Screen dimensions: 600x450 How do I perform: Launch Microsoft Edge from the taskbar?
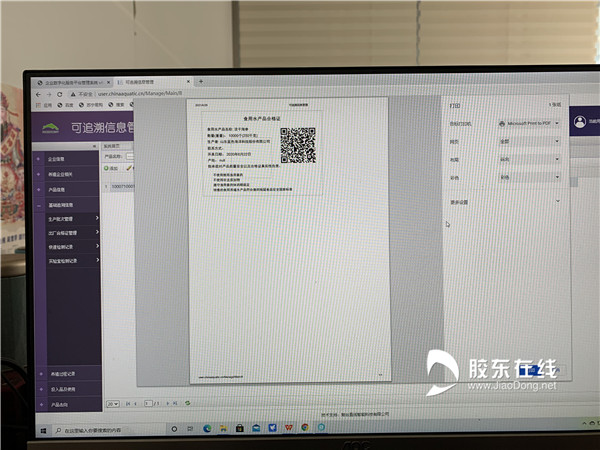click(x=207, y=428)
